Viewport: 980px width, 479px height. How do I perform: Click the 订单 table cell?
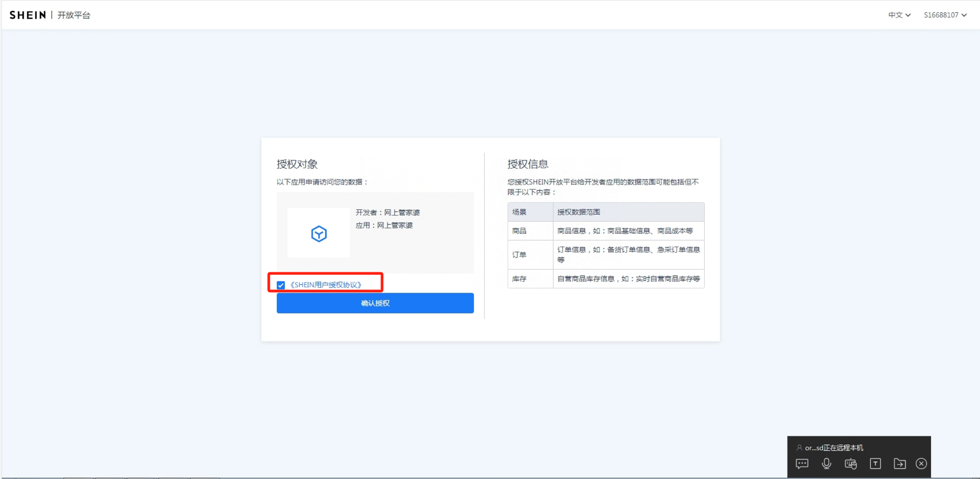pos(530,255)
